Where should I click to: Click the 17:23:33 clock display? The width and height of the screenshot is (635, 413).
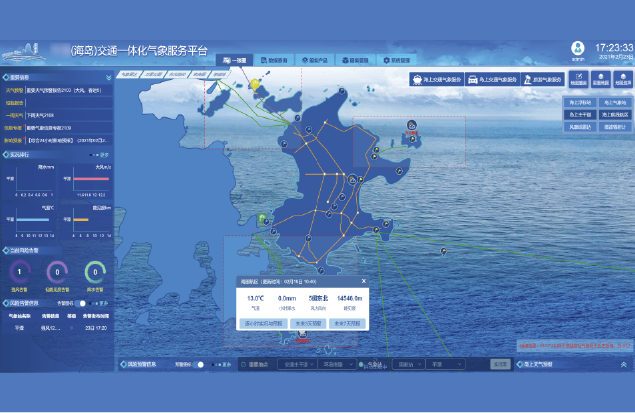tap(614, 48)
